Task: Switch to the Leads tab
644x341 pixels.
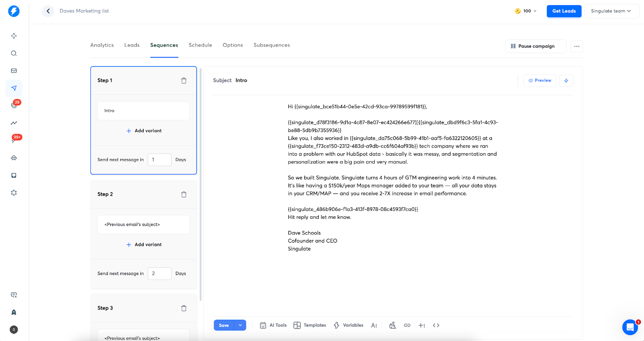Action: coord(132,45)
